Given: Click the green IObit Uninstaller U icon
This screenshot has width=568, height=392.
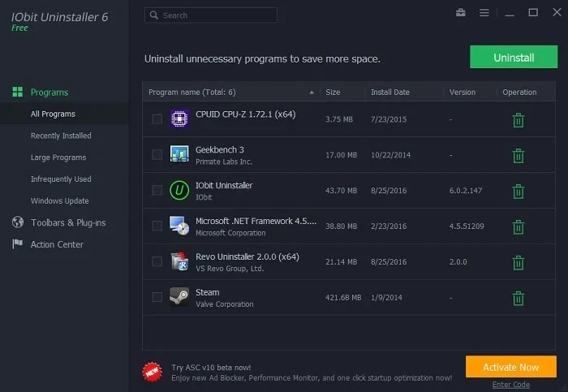Looking at the screenshot, I should pyautogui.click(x=179, y=190).
